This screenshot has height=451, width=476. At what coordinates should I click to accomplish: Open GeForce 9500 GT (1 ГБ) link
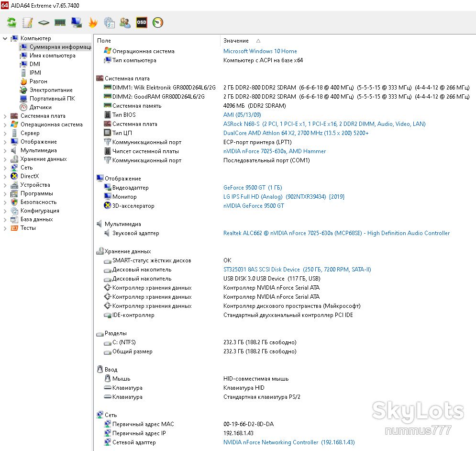[x=253, y=188]
